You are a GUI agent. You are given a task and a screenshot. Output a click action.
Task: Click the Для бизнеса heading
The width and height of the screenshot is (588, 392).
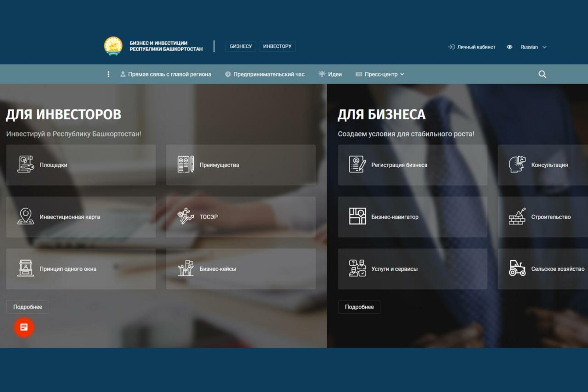[381, 114]
